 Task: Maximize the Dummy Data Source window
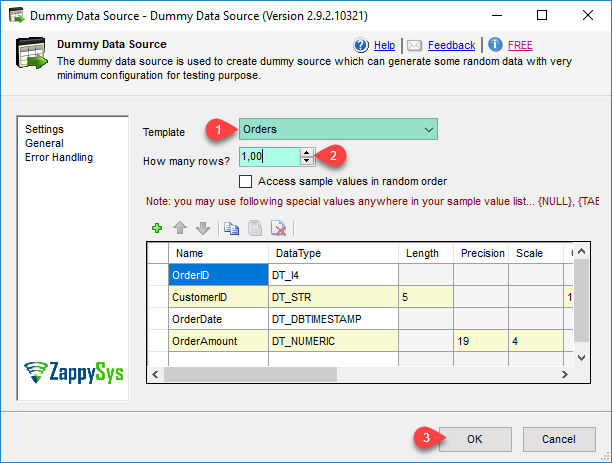542,16
